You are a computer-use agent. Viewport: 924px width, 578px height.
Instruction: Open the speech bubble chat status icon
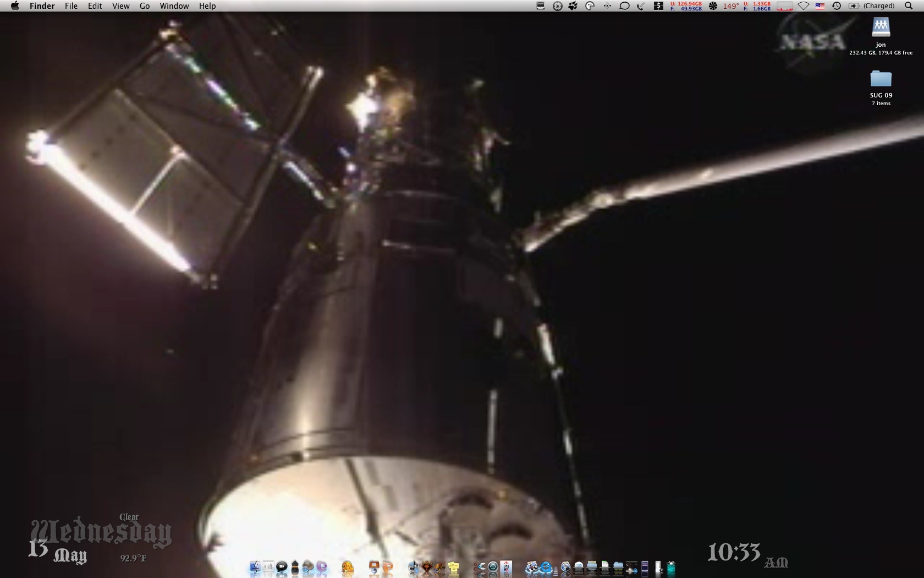tap(624, 6)
